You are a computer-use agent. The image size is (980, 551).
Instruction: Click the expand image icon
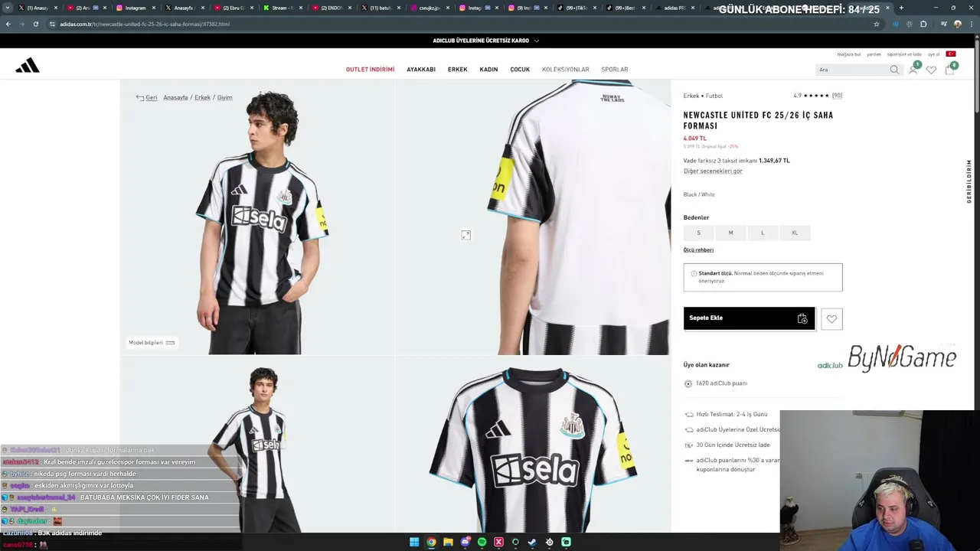pyautogui.click(x=465, y=235)
